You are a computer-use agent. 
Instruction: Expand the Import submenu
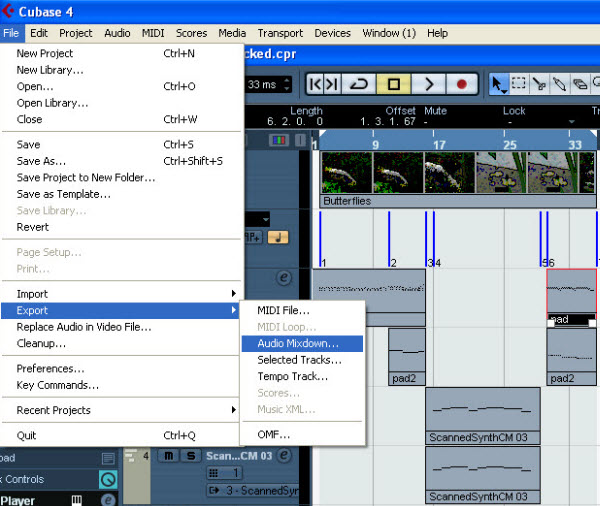click(x=120, y=294)
